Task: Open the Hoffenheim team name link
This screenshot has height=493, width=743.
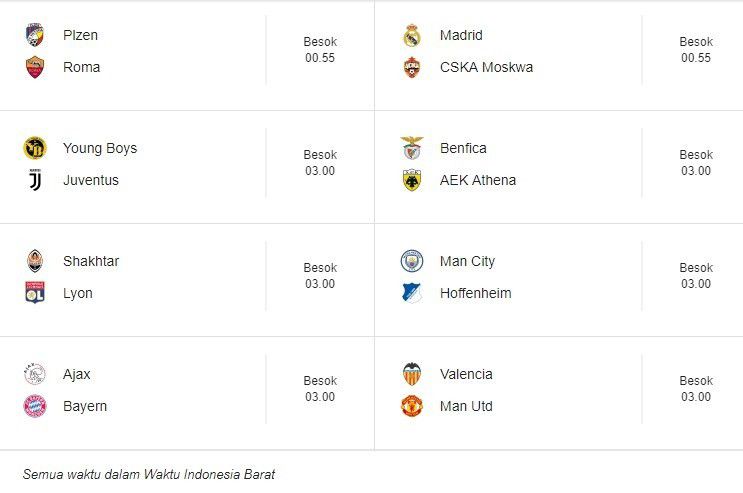Action: point(475,293)
